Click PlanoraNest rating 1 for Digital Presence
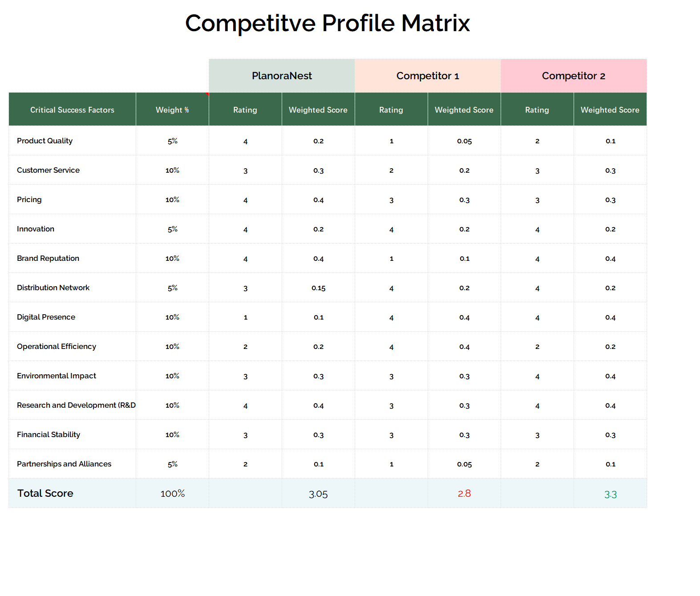Image resolution: width=700 pixels, height=596 pixels. click(246, 317)
